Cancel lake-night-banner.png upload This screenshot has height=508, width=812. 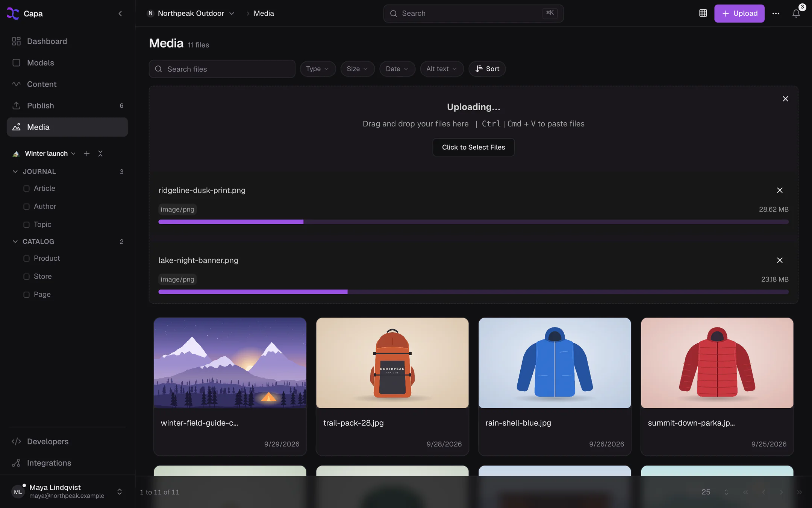click(780, 260)
